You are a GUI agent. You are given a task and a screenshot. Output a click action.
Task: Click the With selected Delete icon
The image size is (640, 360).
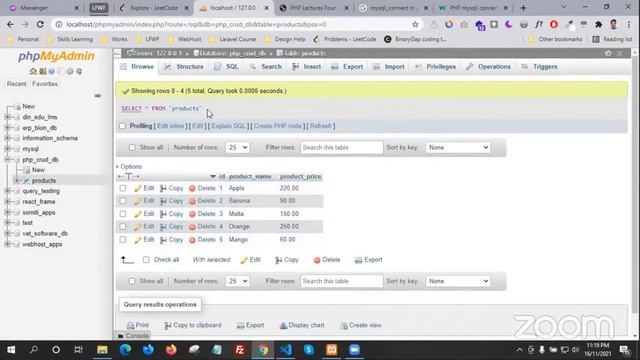coord(317,260)
